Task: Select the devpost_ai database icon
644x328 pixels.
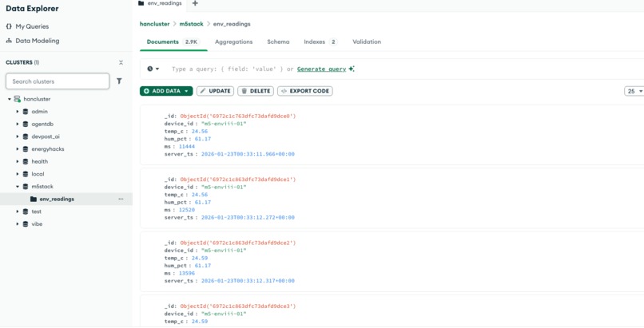Action: click(26, 136)
